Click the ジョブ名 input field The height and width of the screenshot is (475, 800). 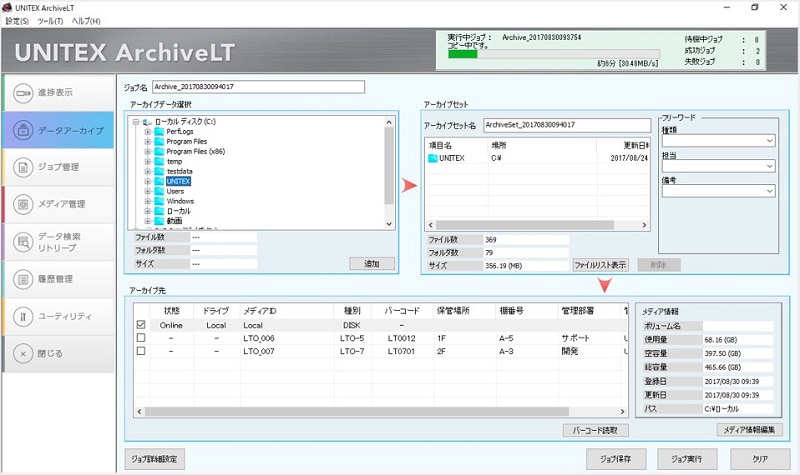[258, 87]
